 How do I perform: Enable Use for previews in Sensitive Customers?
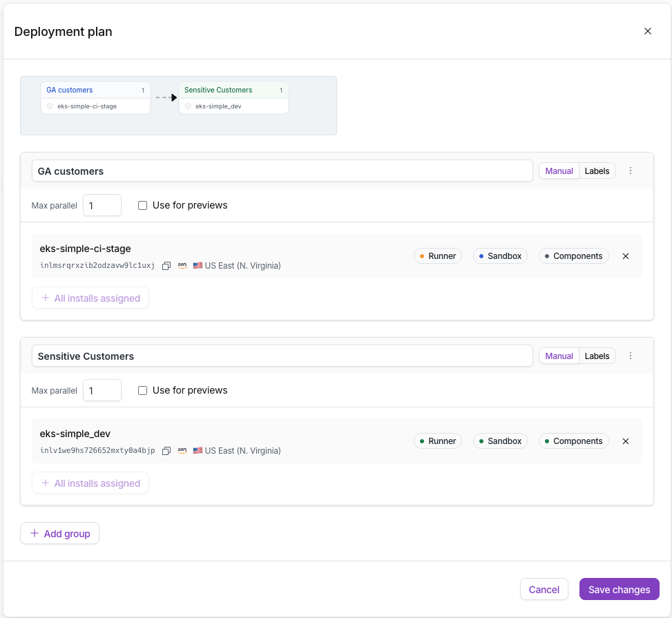[143, 390]
